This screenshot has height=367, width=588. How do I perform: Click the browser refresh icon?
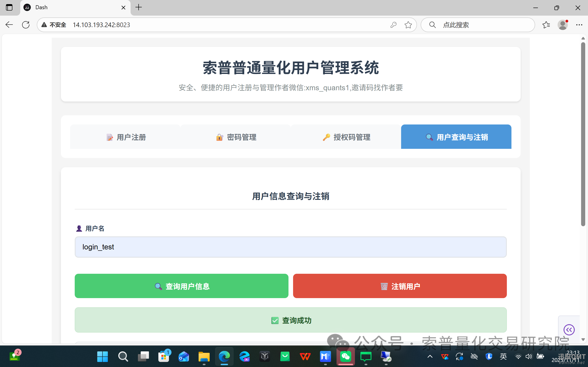click(26, 25)
